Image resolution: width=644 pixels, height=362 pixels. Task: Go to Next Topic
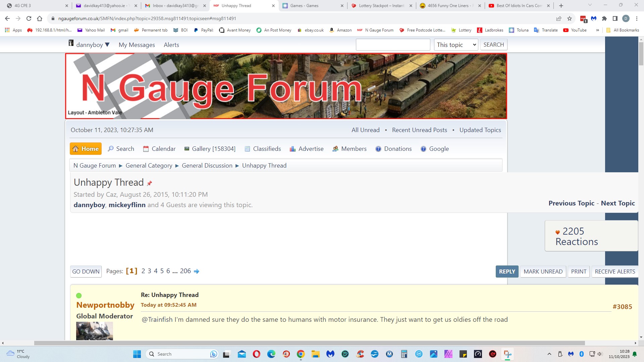pos(618,203)
